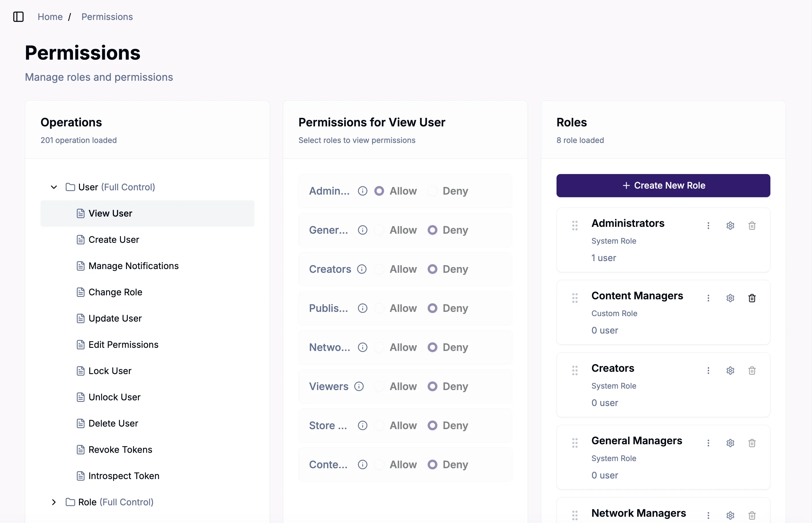Select the Revoke Tokens operation

pos(147,450)
